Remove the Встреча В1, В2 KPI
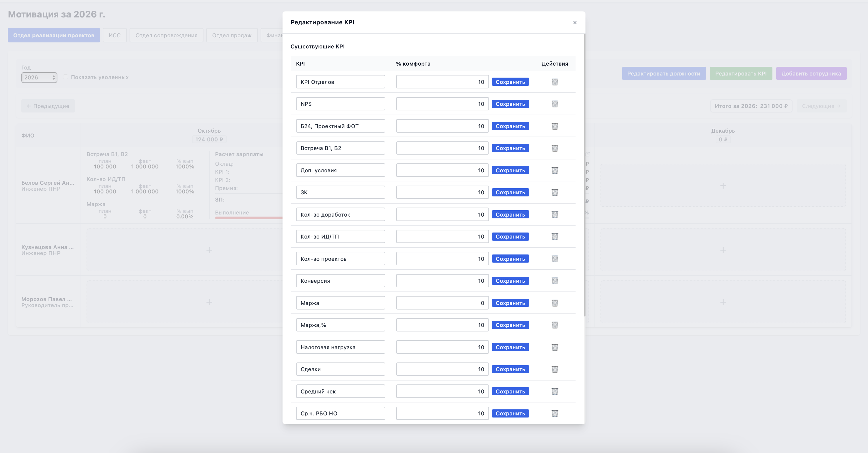Image resolution: width=868 pixels, height=453 pixels. (555, 148)
